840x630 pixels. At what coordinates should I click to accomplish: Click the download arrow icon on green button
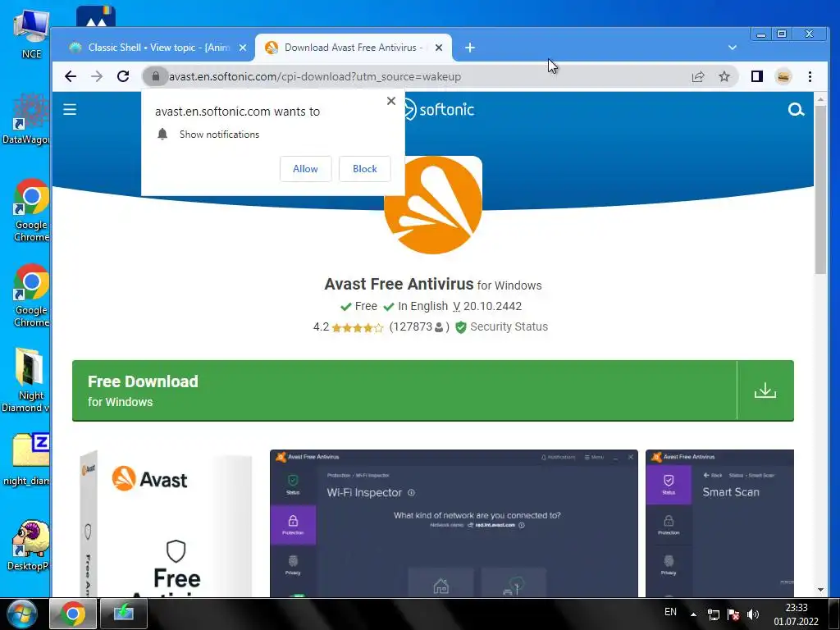click(x=765, y=390)
